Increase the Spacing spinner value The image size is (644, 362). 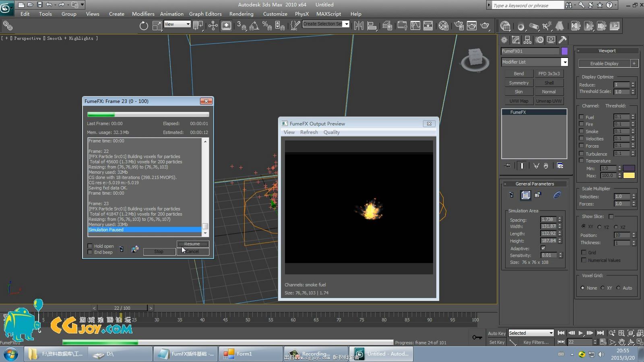(559, 218)
